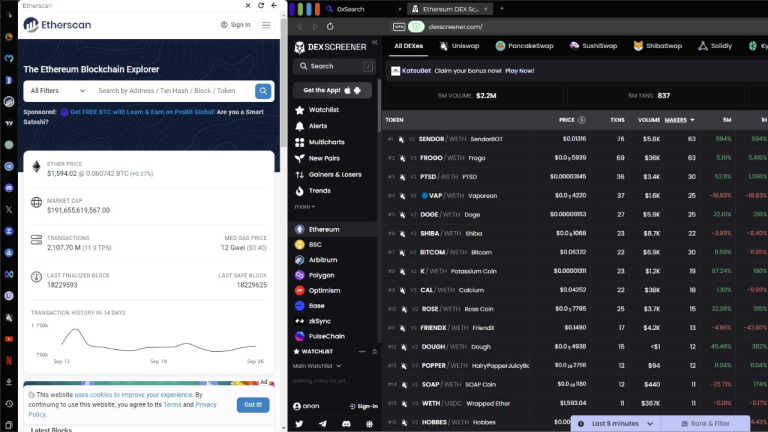Open the SENDOR/WETH pair row
Screen dimensions: 768x432
[x=575, y=139]
